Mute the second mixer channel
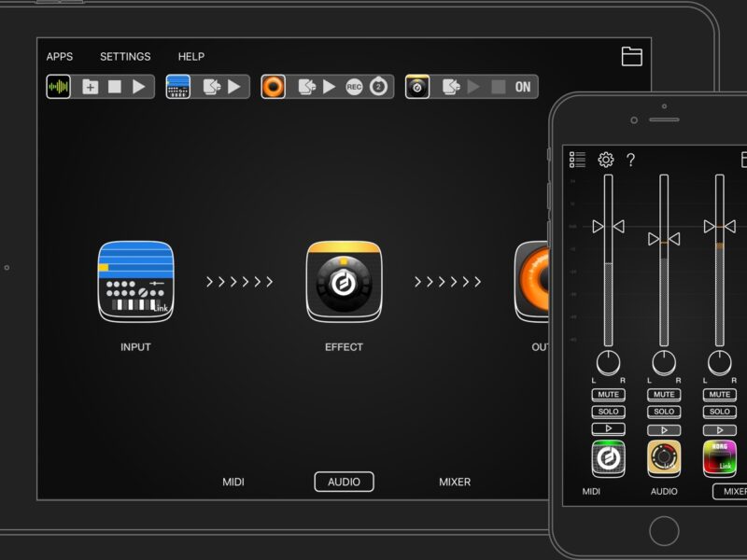The height and width of the screenshot is (560, 747). tap(664, 395)
